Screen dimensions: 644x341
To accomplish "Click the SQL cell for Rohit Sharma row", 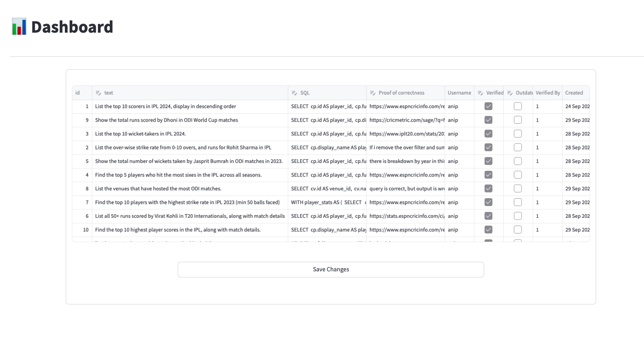I will [327, 148].
